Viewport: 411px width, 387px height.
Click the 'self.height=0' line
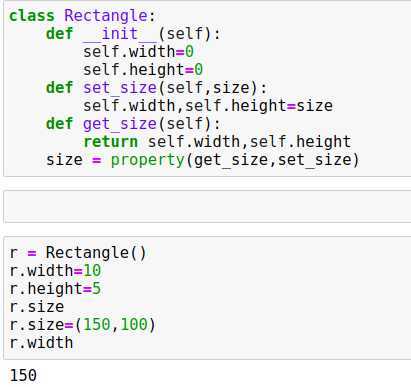click(143, 70)
